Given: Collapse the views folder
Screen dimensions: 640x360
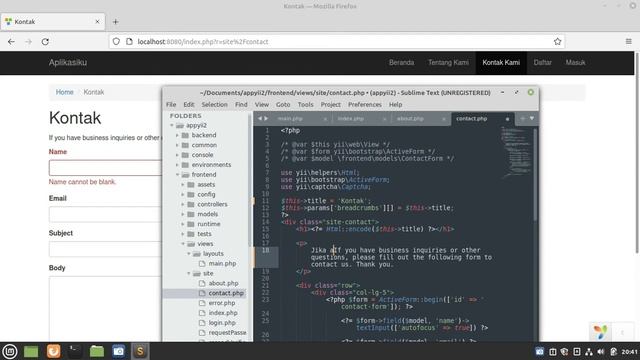Looking at the screenshot, I should point(183,244).
